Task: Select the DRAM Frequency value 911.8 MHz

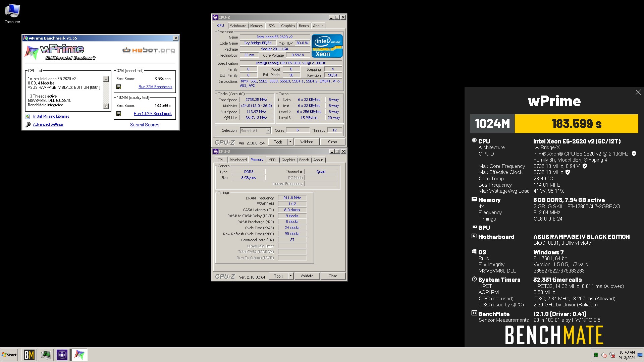Action: point(292,198)
